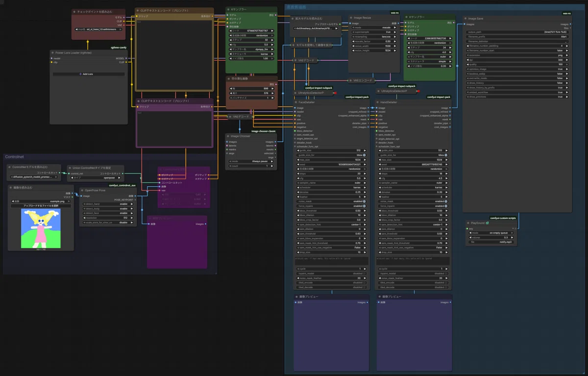Viewport: 588px width, 376px height.
Task: Open PlaySound mode on empty queue selector
Action: click(490, 233)
